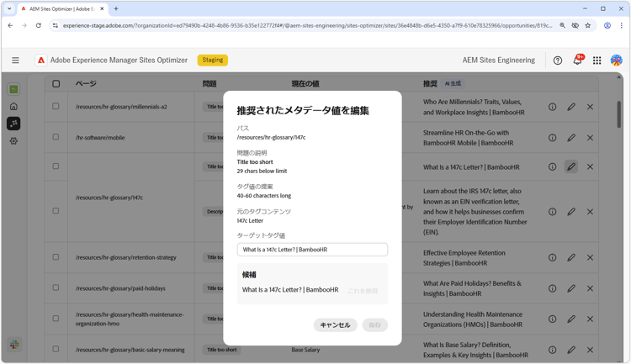
Task: Dismiss the hr-software/mobile recommendation
Action: pyautogui.click(x=590, y=138)
